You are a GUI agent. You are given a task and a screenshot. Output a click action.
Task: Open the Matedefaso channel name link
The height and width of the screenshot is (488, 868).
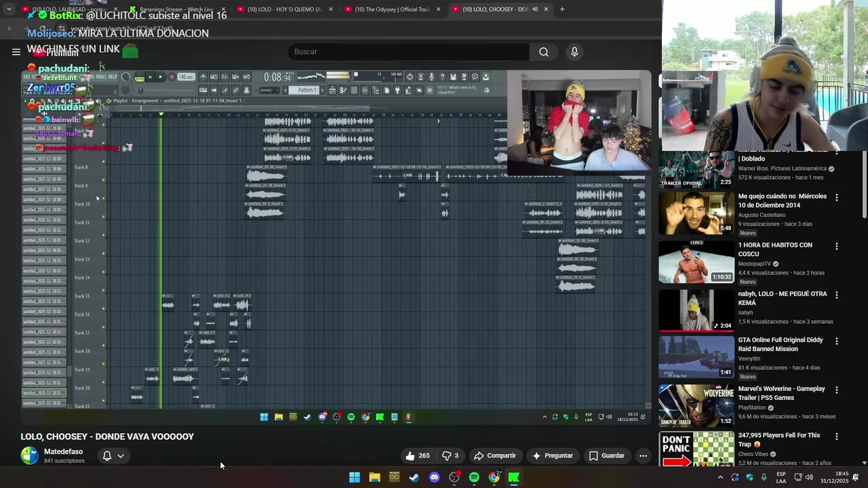[x=63, y=451]
